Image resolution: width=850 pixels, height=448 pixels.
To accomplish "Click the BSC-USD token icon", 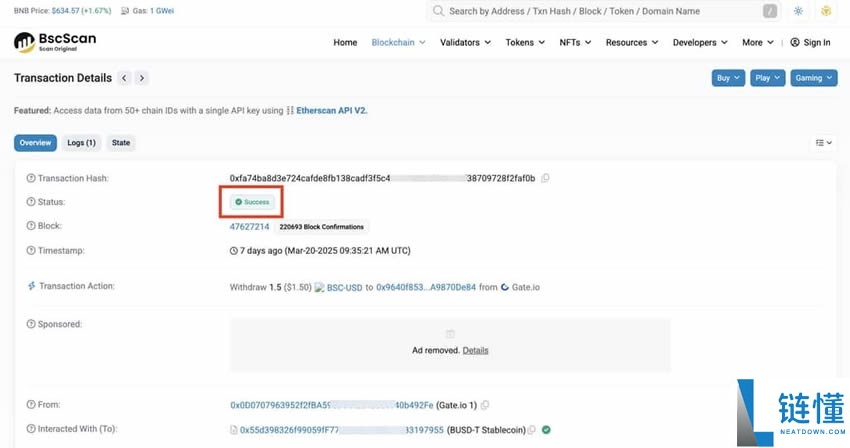I will pos(319,287).
